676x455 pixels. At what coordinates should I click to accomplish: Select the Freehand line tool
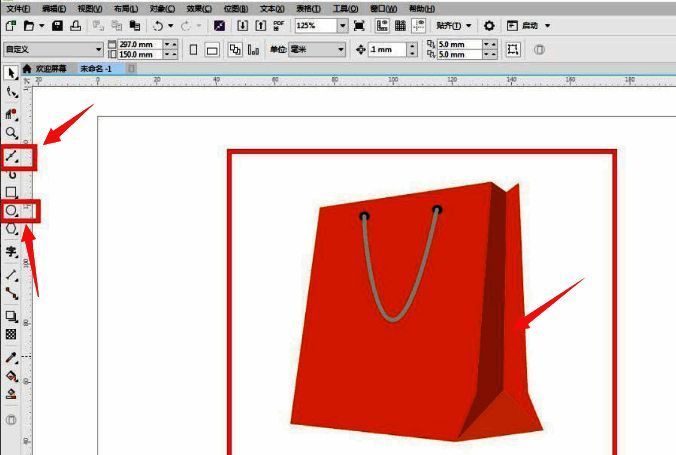tap(12, 157)
